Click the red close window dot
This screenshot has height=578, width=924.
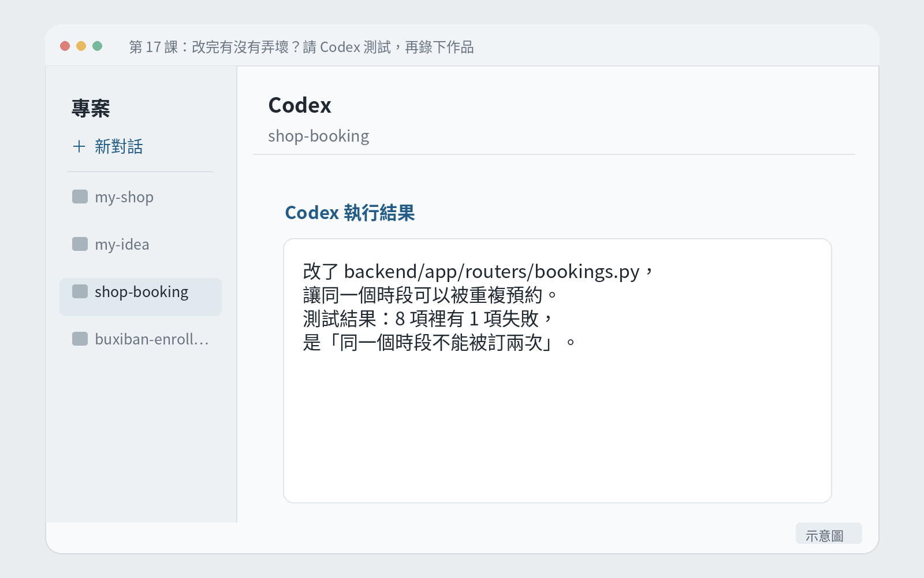point(65,46)
